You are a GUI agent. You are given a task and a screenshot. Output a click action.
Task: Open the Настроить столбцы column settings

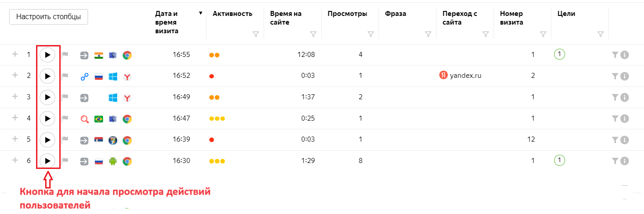click(48, 17)
